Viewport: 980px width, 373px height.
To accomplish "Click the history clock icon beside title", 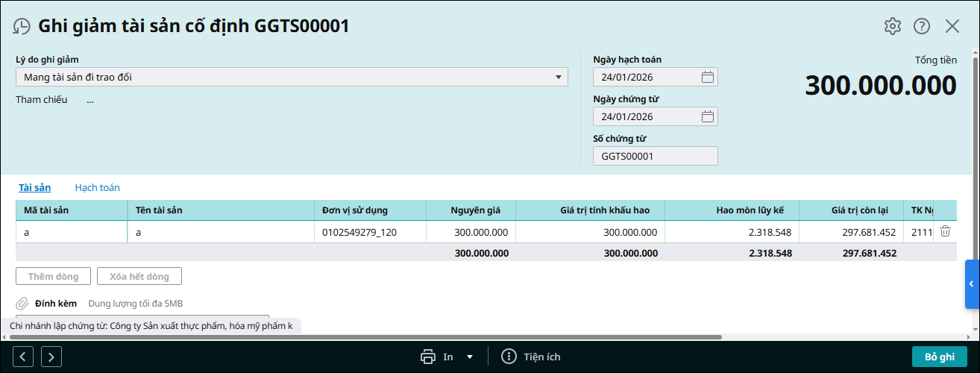I will (x=22, y=26).
